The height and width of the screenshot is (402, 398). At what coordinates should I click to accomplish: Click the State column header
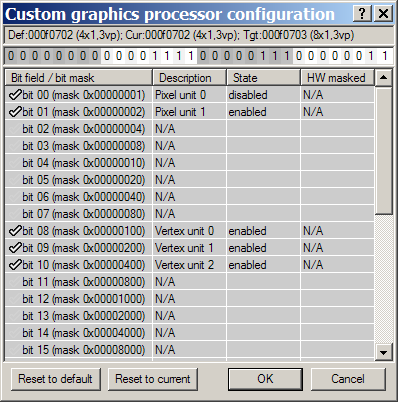tap(264, 78)
